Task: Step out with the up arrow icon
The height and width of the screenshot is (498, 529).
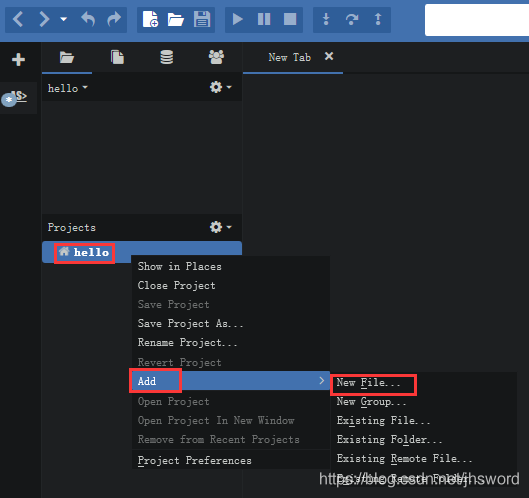Action: point(378,19)
